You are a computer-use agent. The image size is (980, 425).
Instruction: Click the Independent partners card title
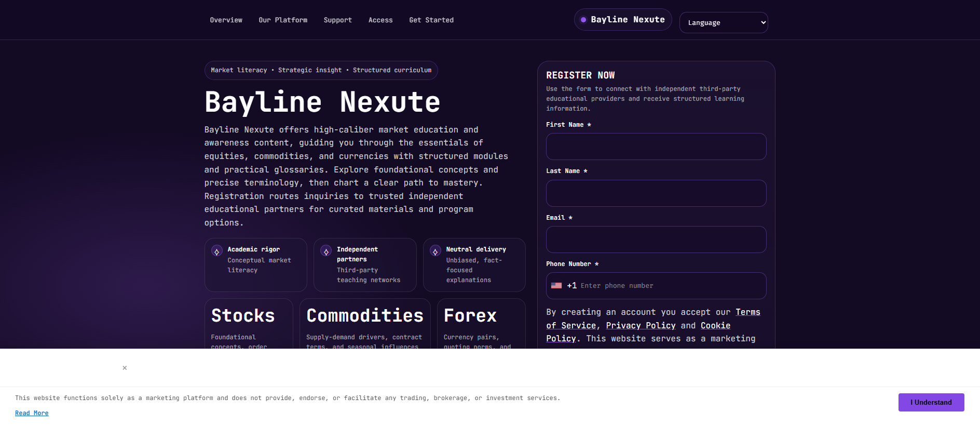pos(358,255)
